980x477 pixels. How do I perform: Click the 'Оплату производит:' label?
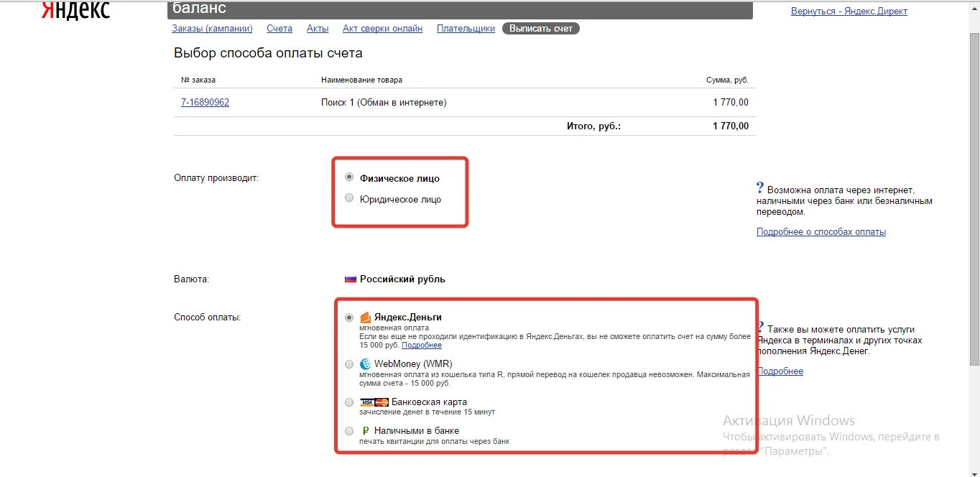click(x=216, y=178)
